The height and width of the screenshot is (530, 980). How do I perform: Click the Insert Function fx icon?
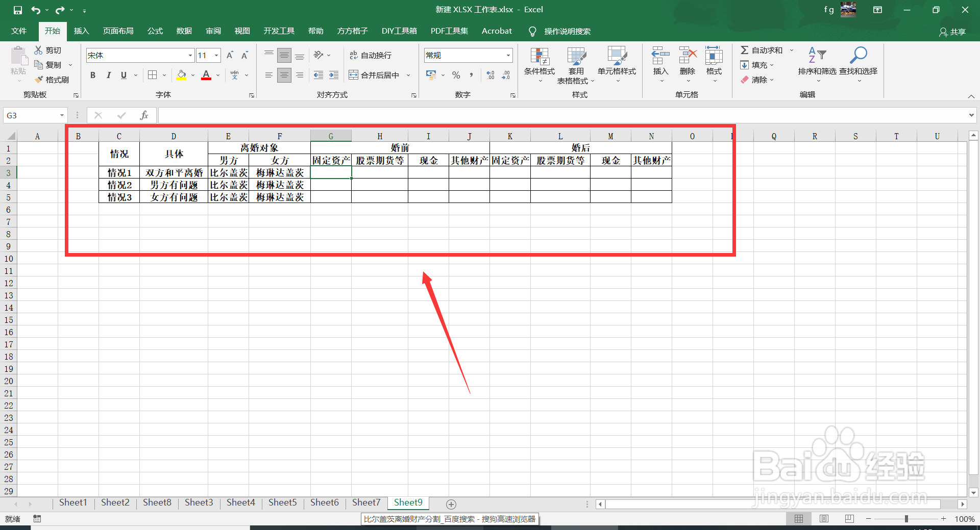[x=144, y=115]
